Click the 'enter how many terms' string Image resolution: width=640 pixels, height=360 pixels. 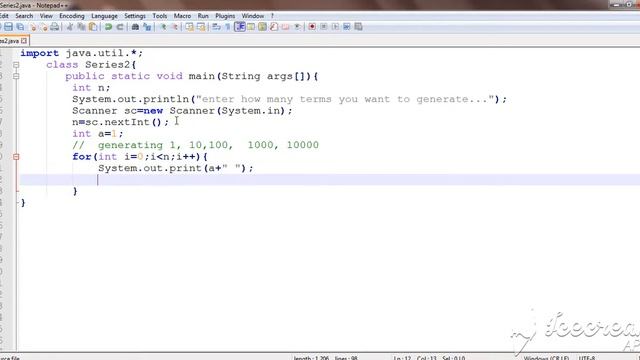click(x=345, y=99)
